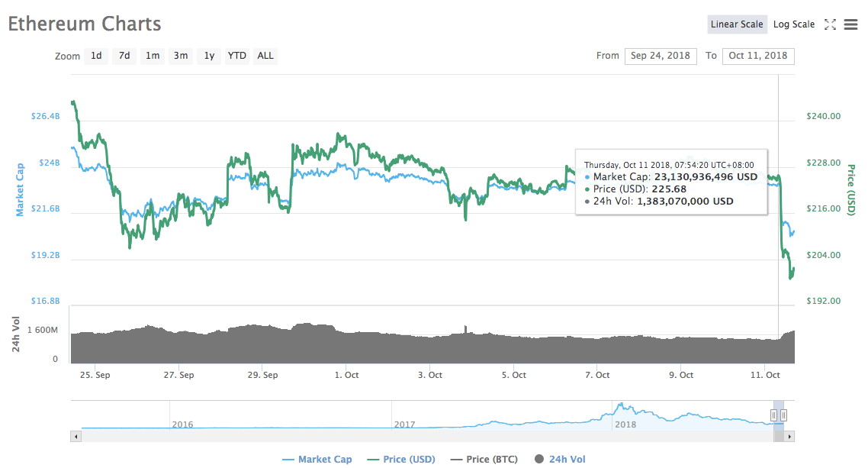The height and width of the screenshot is (468, 868).
Task: Click the 9. Oct date axis label
Action: coord(681,375)
